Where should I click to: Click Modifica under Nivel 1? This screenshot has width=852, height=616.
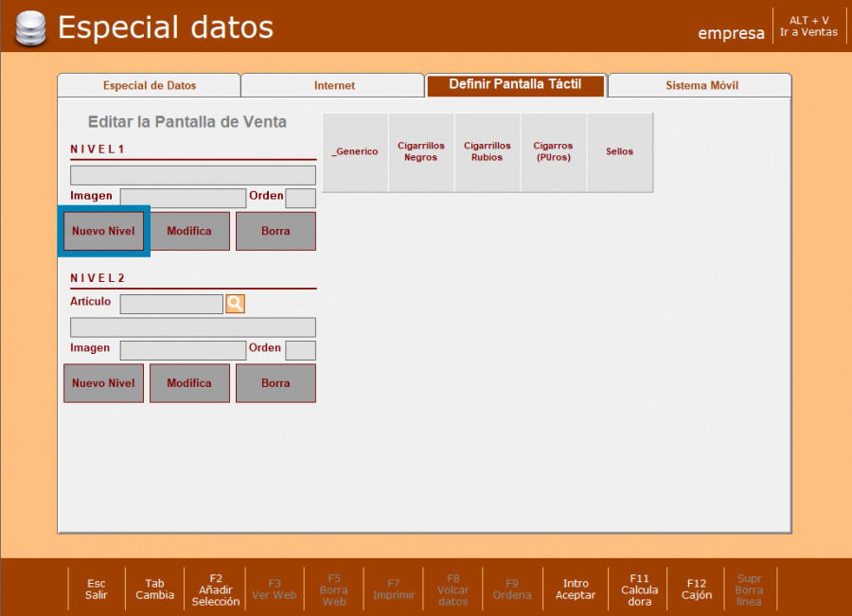click(189, 231)
